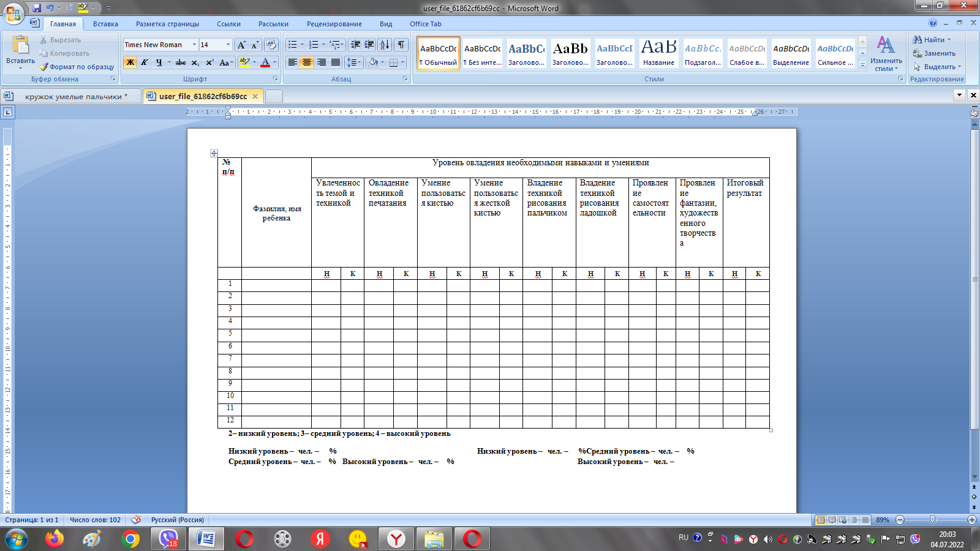Click the Заменить (Replace) button
980x551 pixels.
pos(934,53)
